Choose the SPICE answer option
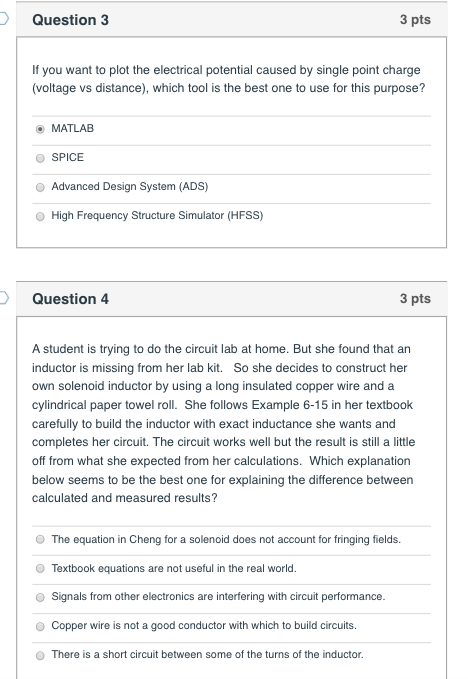The image size is (468, 679). (x=40, y=158)
